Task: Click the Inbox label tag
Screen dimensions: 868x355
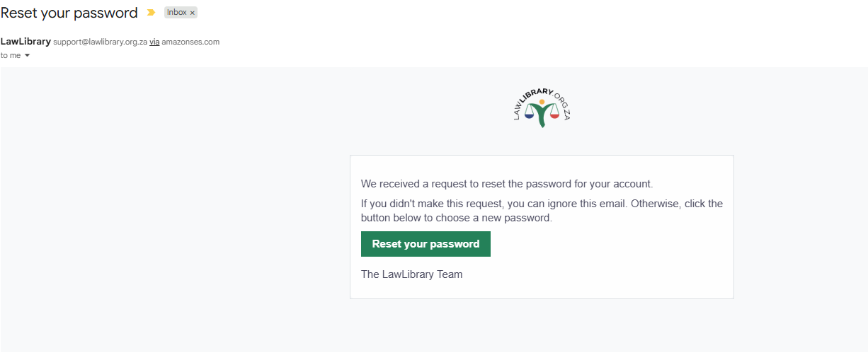Action: point(177,13)
